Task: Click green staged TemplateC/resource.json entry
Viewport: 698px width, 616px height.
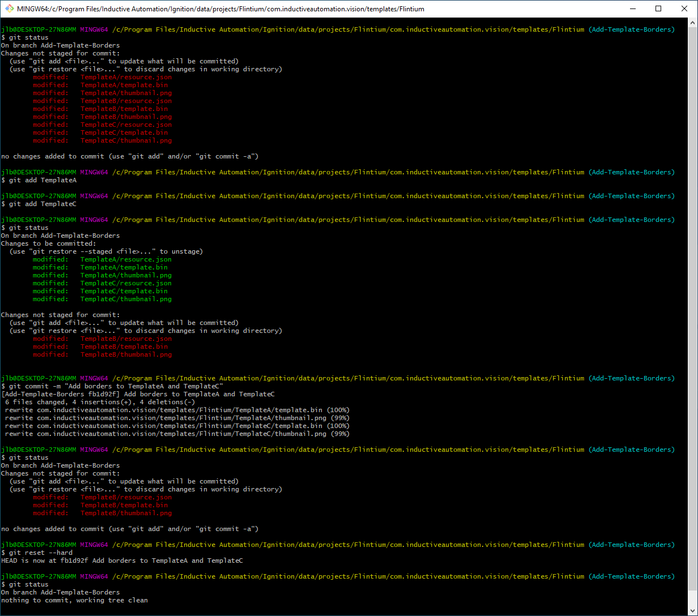Action: point(102,283)
